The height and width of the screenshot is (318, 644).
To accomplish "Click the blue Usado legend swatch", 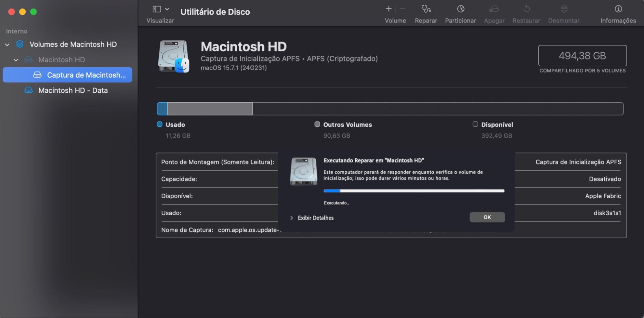I will click(159, 124).
